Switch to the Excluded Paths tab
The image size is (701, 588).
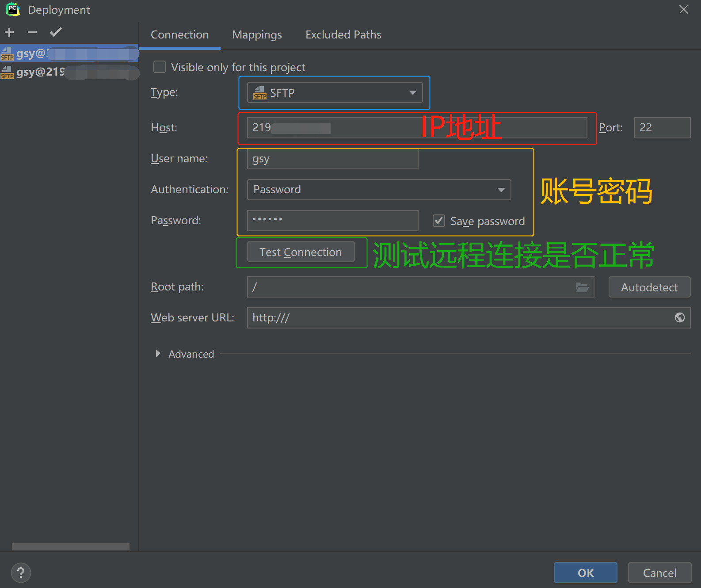click(x=343, y=34)
